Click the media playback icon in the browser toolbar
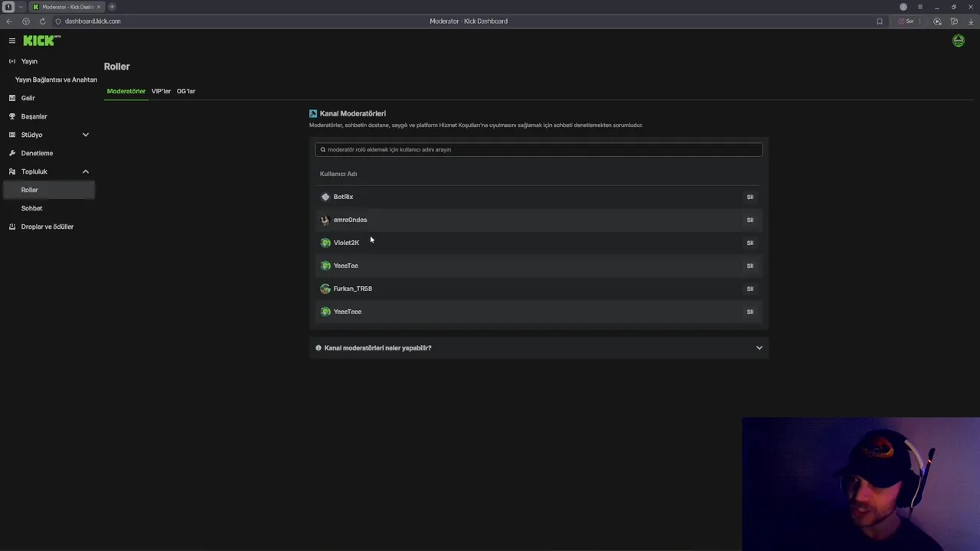The width and height of the screenshot is (980, 551). tap(937, 21)
